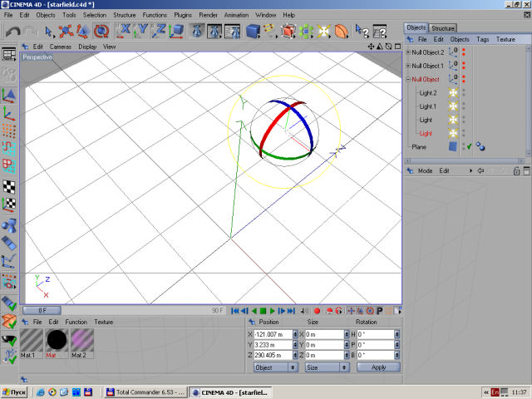Expand the Null Object.2 tree node
Screen dimensions: 532x399
tap(408, 52)
